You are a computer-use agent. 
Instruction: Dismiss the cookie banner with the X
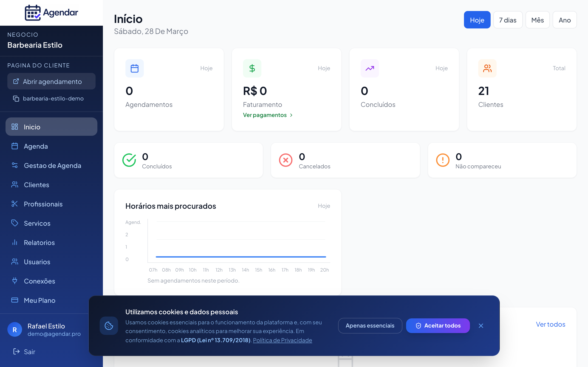point(481,325)
